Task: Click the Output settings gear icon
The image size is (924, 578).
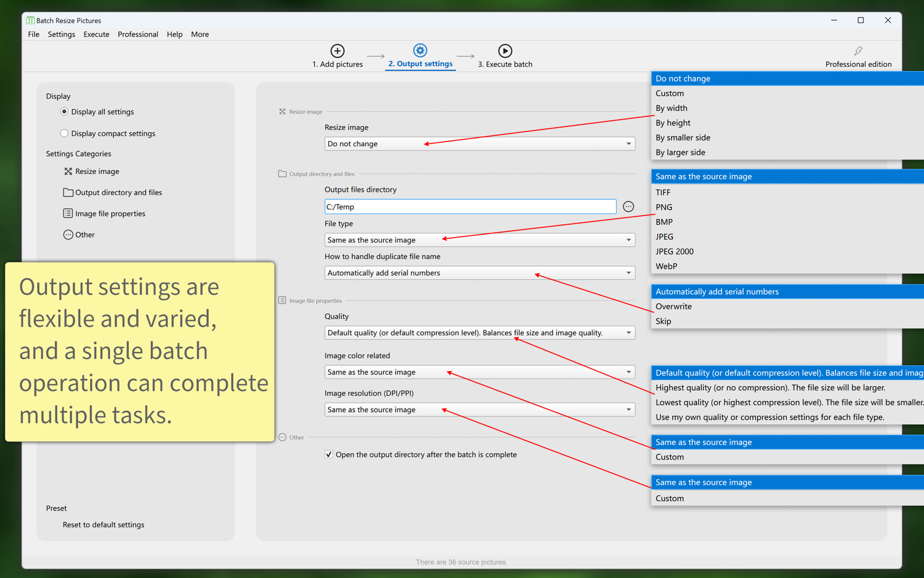Action: coord(420,50)
